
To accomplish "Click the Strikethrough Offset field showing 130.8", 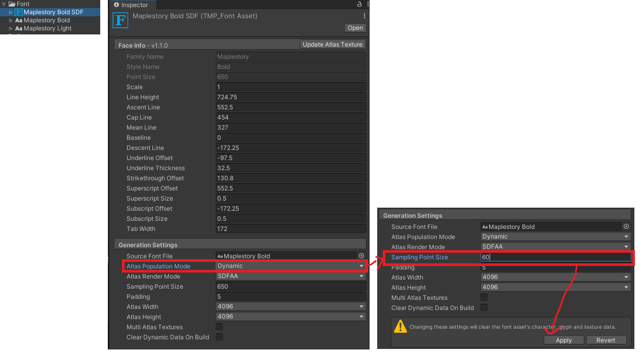I will point(291,178).
